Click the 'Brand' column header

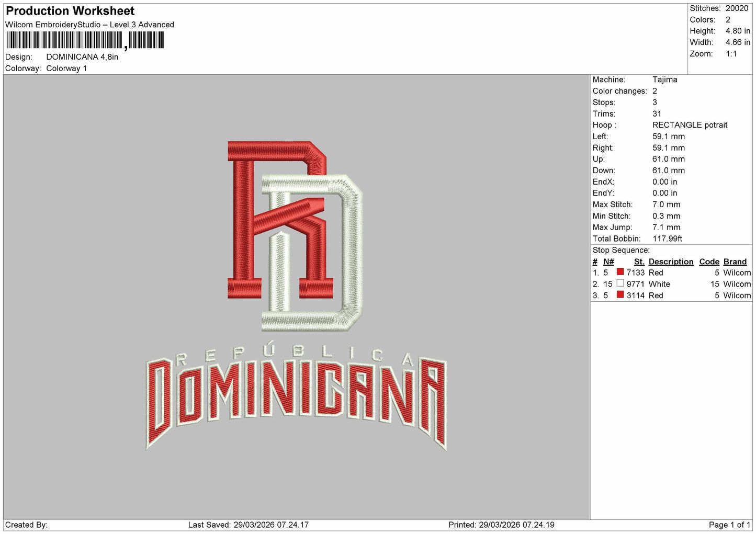tap(735, 262)
